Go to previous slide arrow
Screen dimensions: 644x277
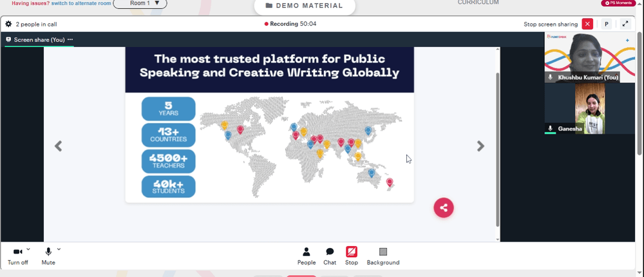[59, 146]
